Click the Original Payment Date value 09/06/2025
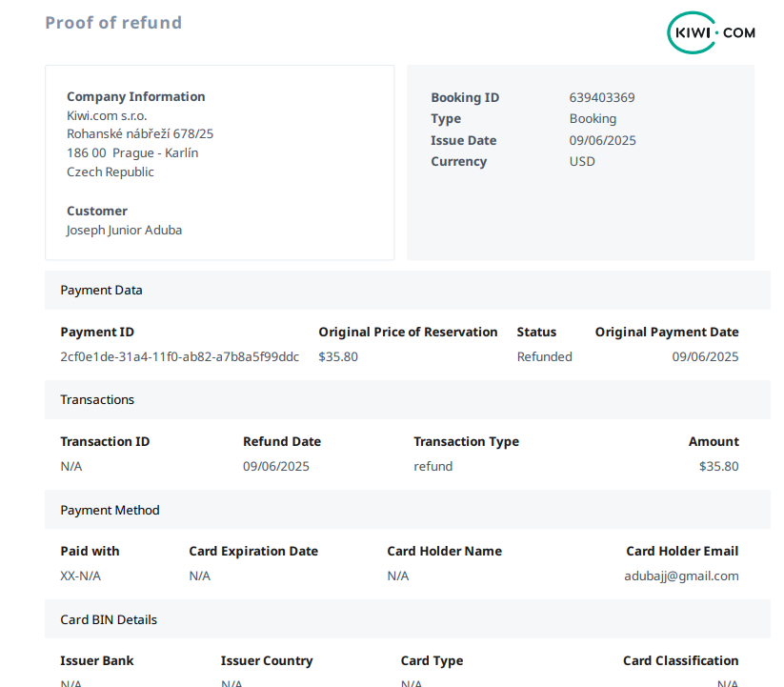The height and width of the screenshot is (687, 784). click(x=705, y=357)
